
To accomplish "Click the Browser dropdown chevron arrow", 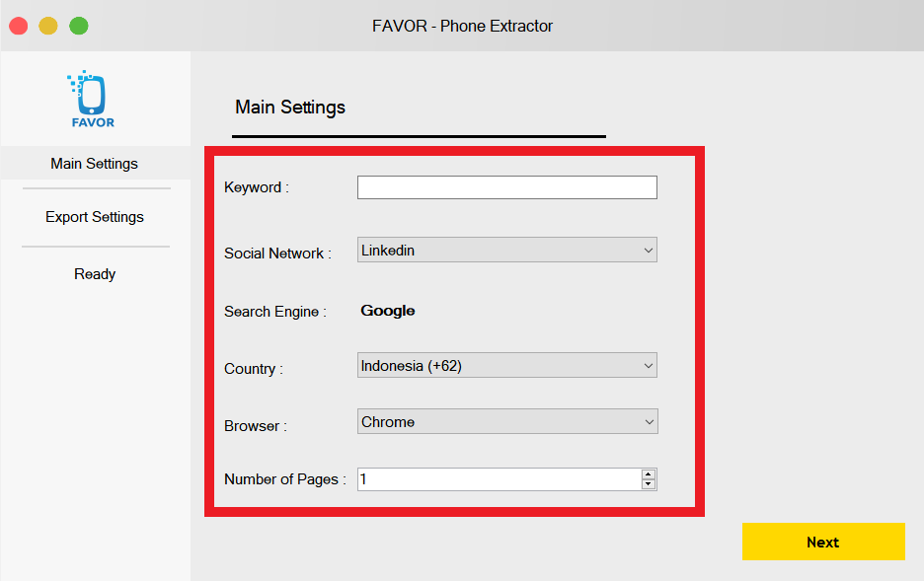I will (x=649, y=422).
